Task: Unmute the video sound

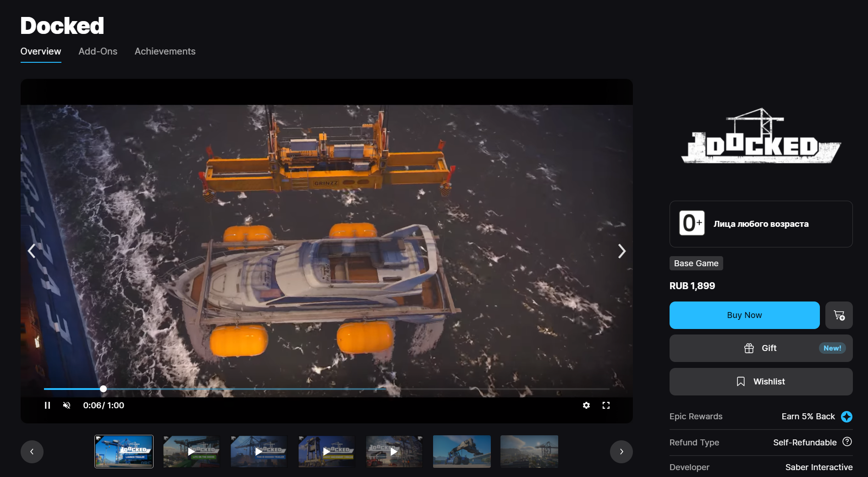Action: pos(67,406)
